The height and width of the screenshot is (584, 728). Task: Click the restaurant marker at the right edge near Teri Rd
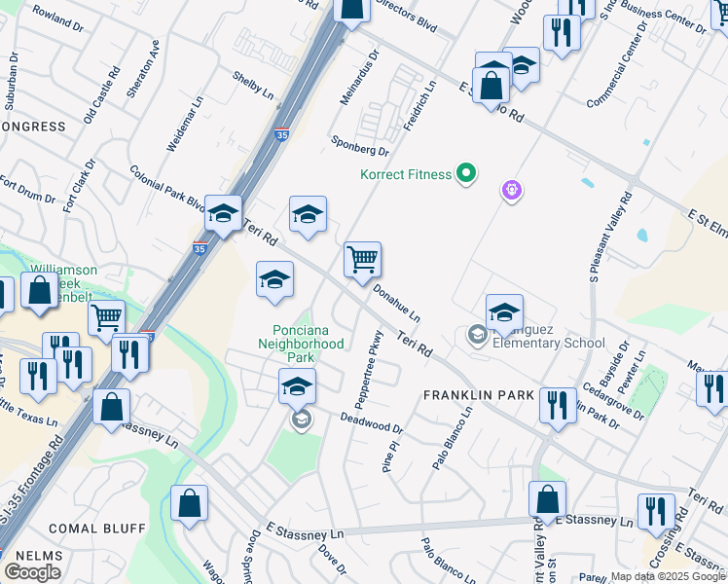point(713,392)
